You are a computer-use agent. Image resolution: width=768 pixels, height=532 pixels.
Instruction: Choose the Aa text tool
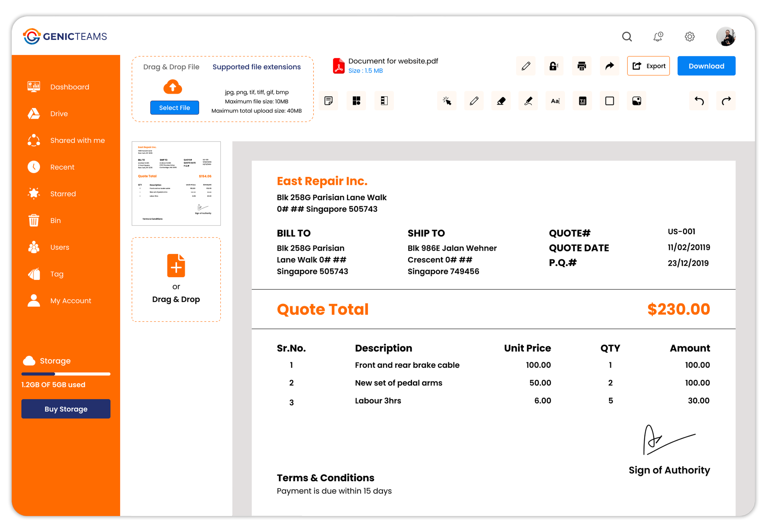(x=555, y=101)
